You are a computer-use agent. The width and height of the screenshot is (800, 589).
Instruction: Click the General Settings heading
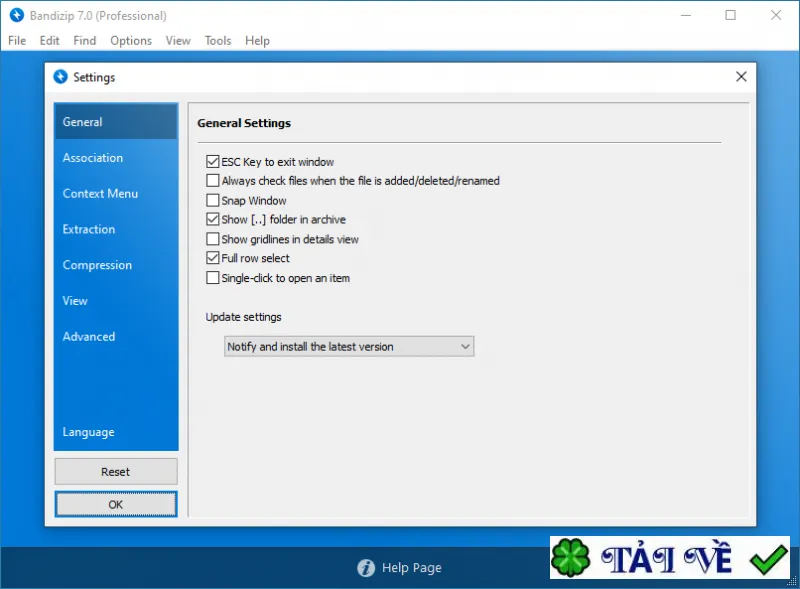[x=244, y=123]
